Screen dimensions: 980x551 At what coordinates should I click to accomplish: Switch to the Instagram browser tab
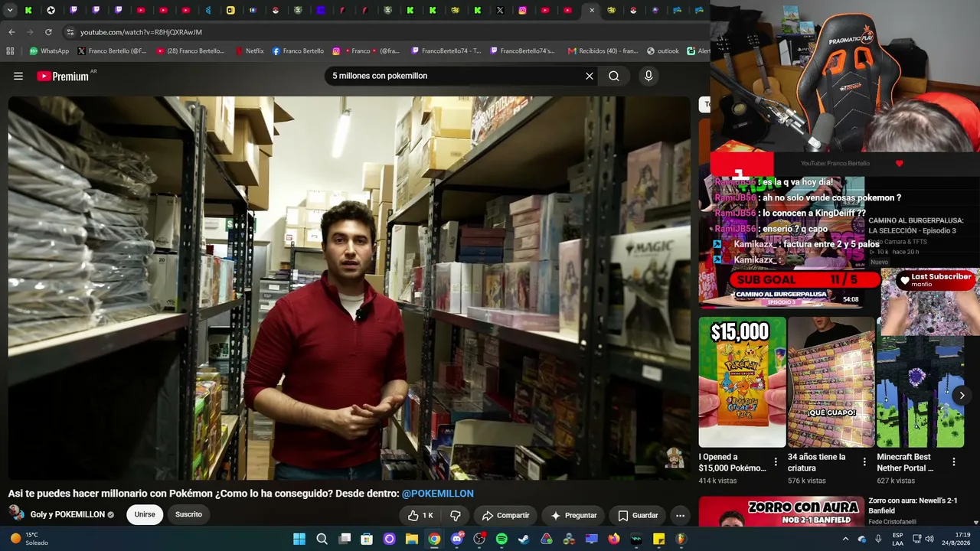[522, 10]
